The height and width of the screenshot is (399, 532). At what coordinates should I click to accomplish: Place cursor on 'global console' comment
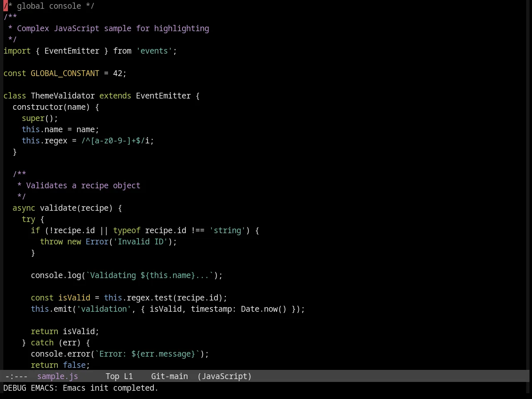coord(49,6)
